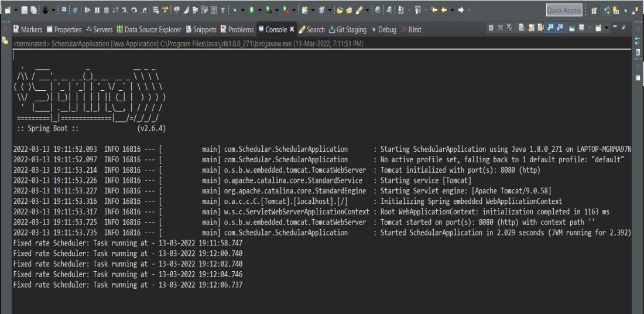Viewport: 644px width, 314px height.
Task: Open the Search icon dropdown arrow
Action: coord(367,10)
